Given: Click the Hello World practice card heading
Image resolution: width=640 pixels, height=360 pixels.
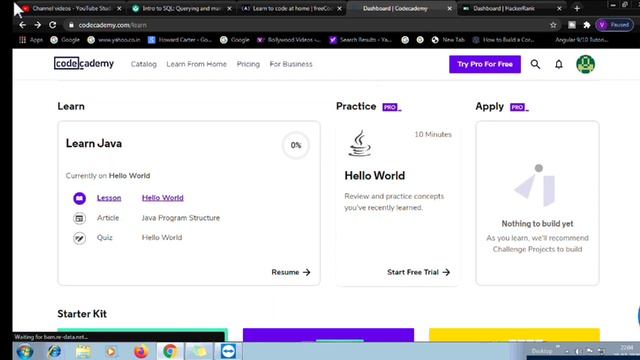Looking at the screenshot, I should [375, 176].
